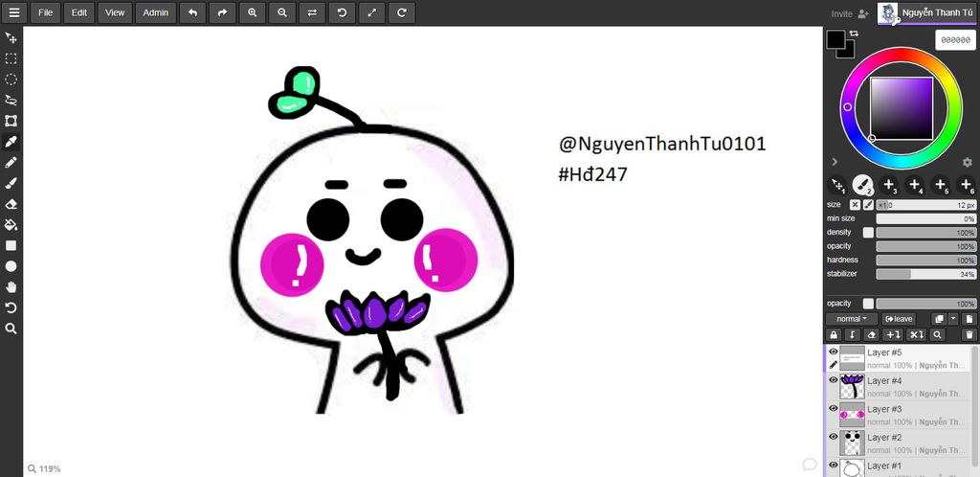Hide Layer #3 with eye icon
980x477 pixels.
coord(834,408)
